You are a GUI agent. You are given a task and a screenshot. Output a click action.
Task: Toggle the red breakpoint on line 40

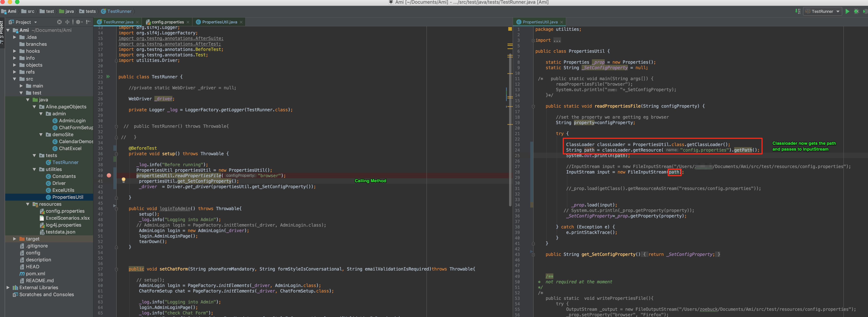pyautogui.click(x=109, y=175)
